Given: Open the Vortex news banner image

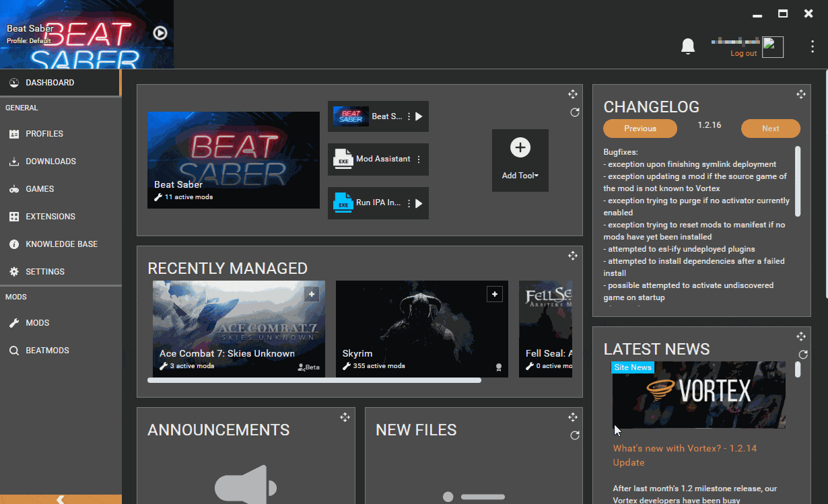Looking at the screenshot, I should pos(699,395).
